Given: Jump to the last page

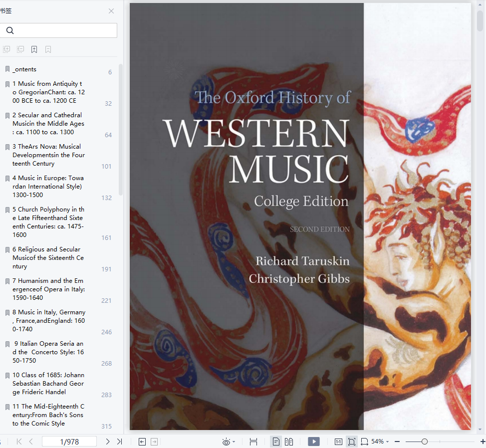Looking at the screenshot, I should (x=120, y=442).
